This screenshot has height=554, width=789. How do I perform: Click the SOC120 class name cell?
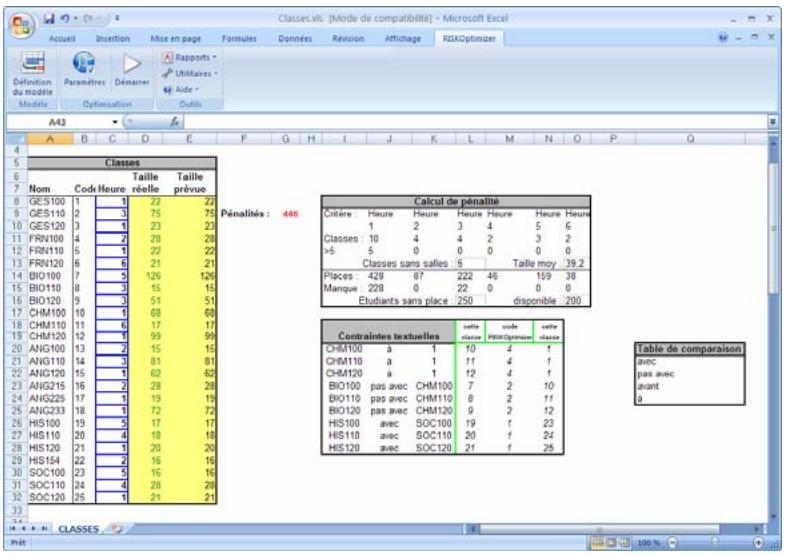point(50,497)
